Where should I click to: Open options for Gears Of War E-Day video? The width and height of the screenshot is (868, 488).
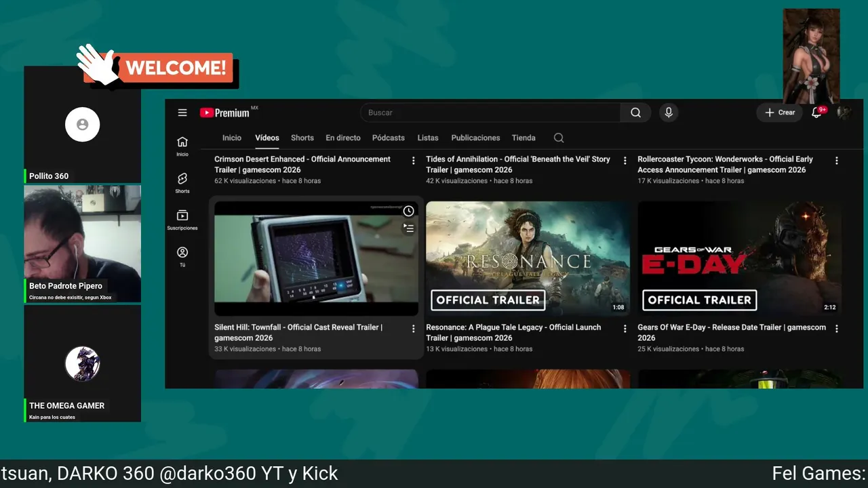[x=837, y=329]
